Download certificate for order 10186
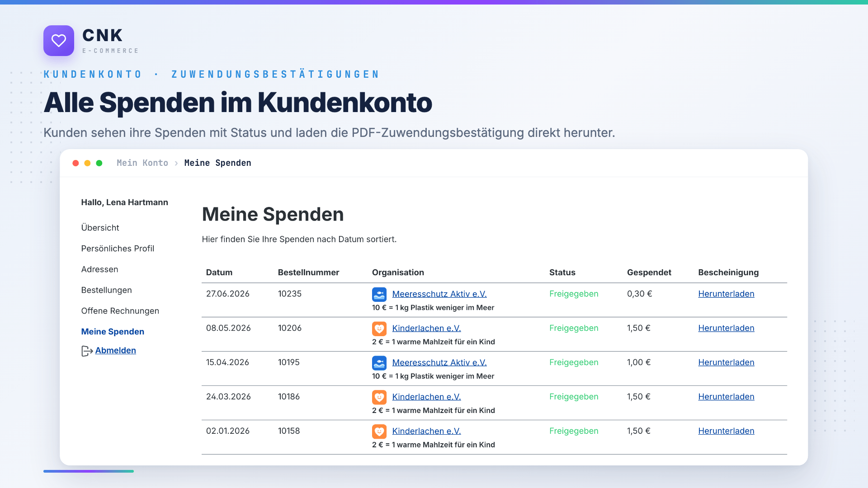 pyautogui.click(x=726, y=397)
